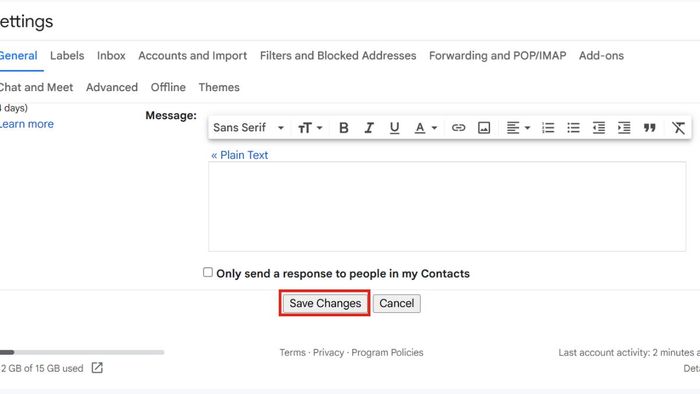Open the Program Policies link

387,353
